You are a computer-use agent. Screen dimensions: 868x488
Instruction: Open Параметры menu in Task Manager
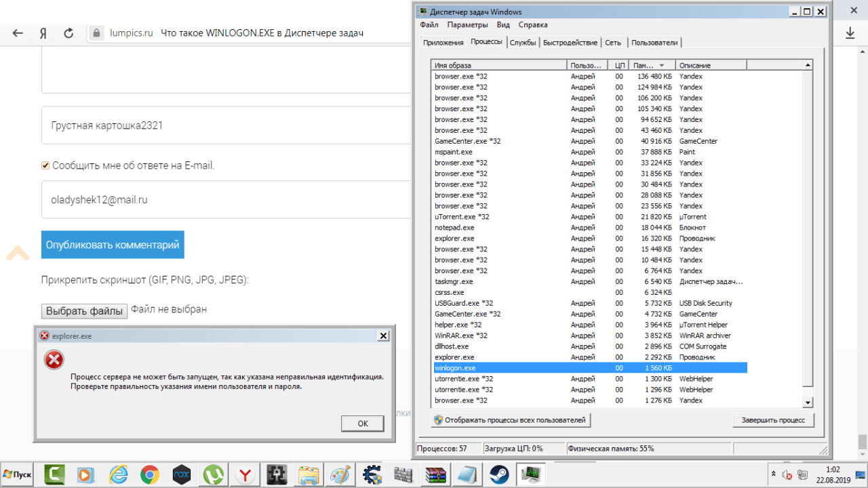click(467, 25)
